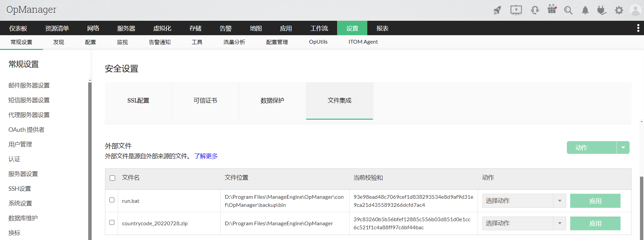The image size is (644, 240).
Task: Switch to the 配置管理 sub-tab
Action: tap(277, 42)
